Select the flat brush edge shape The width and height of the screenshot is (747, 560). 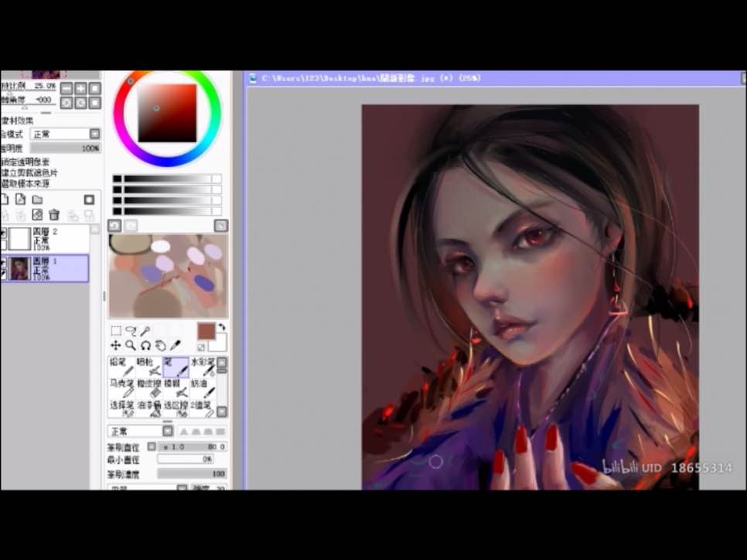[220, 432]
